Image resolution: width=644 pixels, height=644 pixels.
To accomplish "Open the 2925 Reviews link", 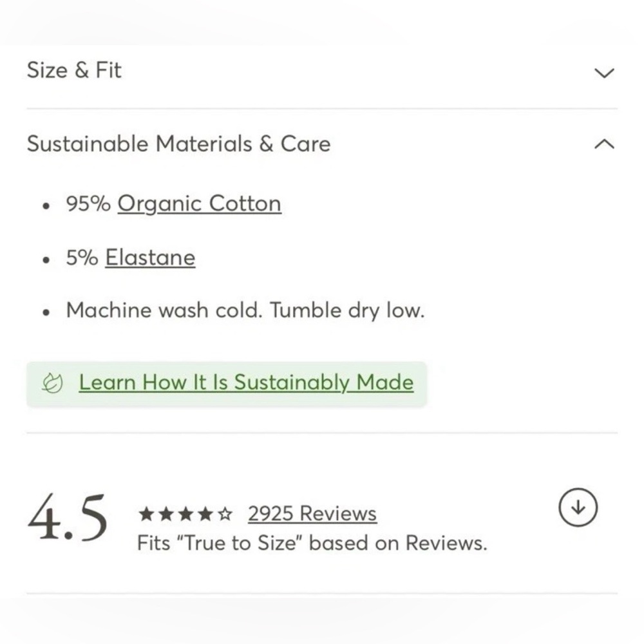I will (312, 514).
